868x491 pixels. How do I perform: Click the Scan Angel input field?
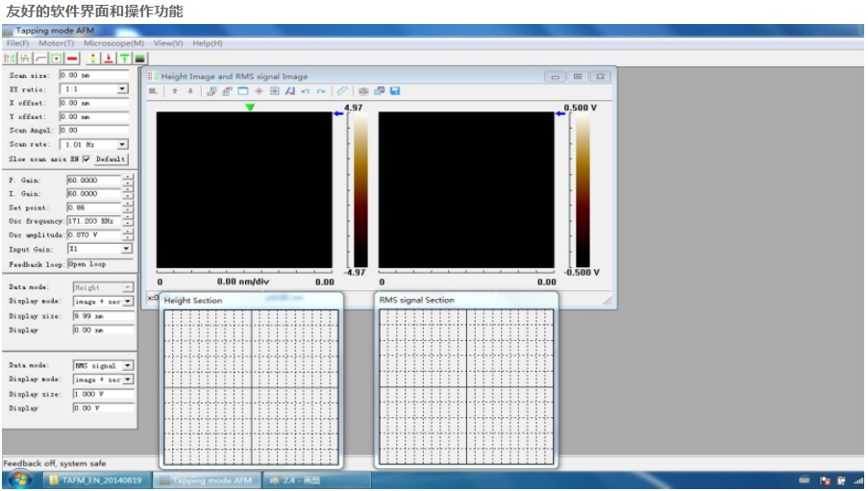point(94,131)
